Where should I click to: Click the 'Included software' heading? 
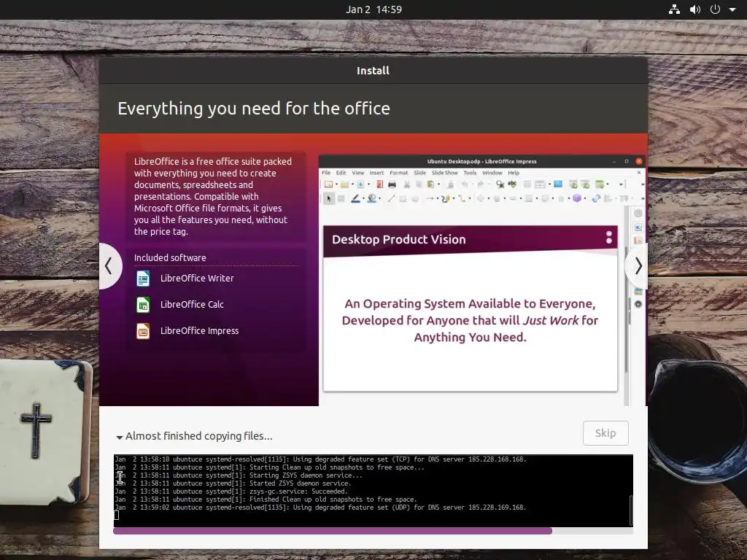pos(170,257)
